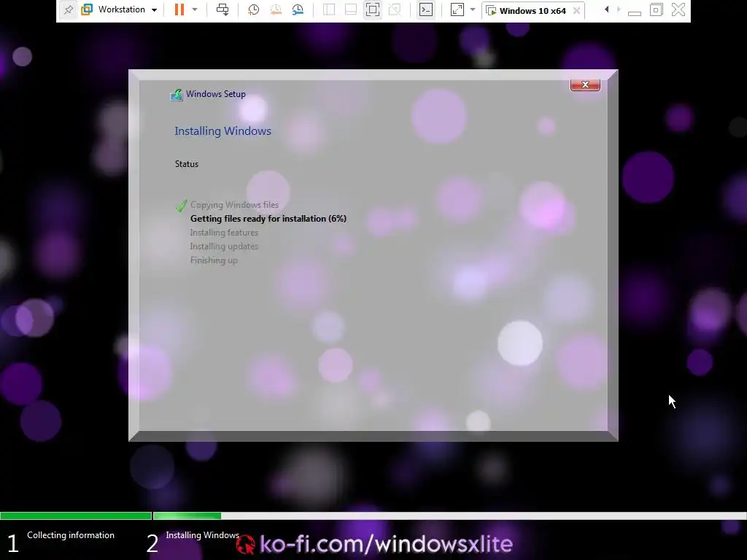Expand the stretch display dropdown arrow
The width and height of the screenshot is (747, 560).
tap(473, 9)
